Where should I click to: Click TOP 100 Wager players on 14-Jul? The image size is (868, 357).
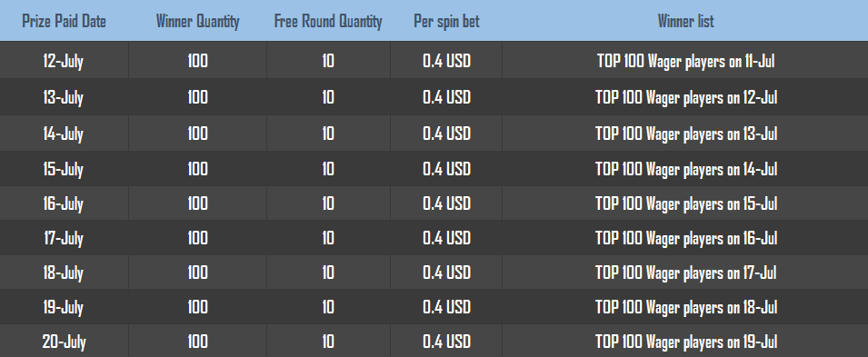tap(686, 169)
